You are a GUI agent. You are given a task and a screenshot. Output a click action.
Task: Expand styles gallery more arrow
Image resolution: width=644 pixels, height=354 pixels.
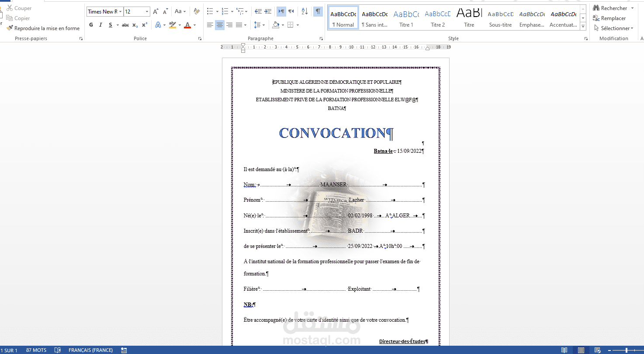[x=583, y=27]
